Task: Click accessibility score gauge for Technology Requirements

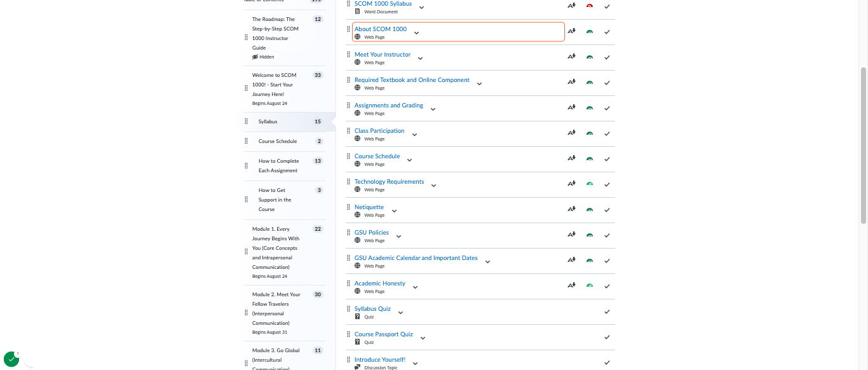Action: [590, 184]
